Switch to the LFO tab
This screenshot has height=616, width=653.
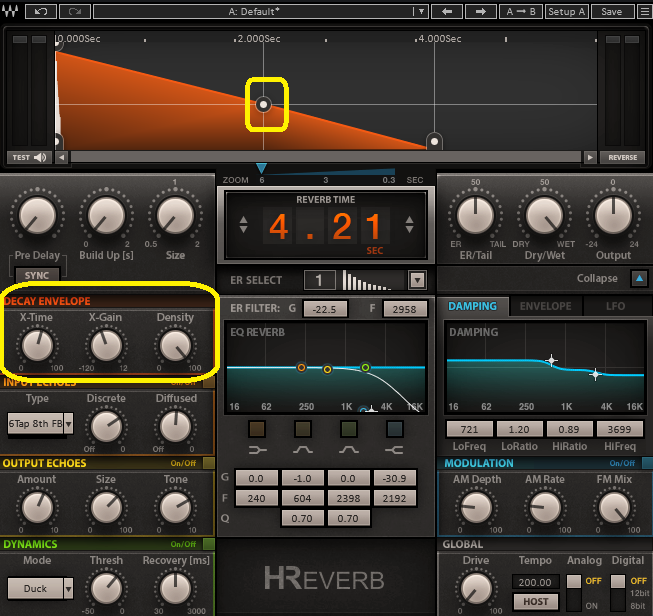point(615,306)
